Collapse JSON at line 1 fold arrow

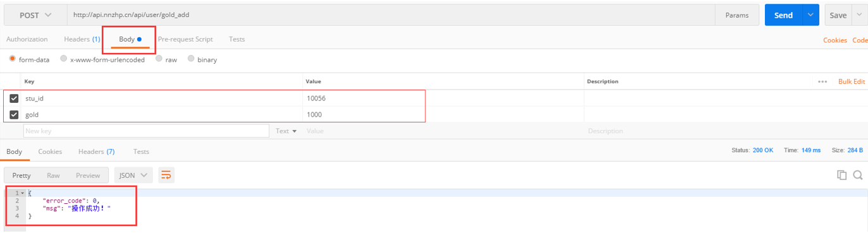(23, 193)
